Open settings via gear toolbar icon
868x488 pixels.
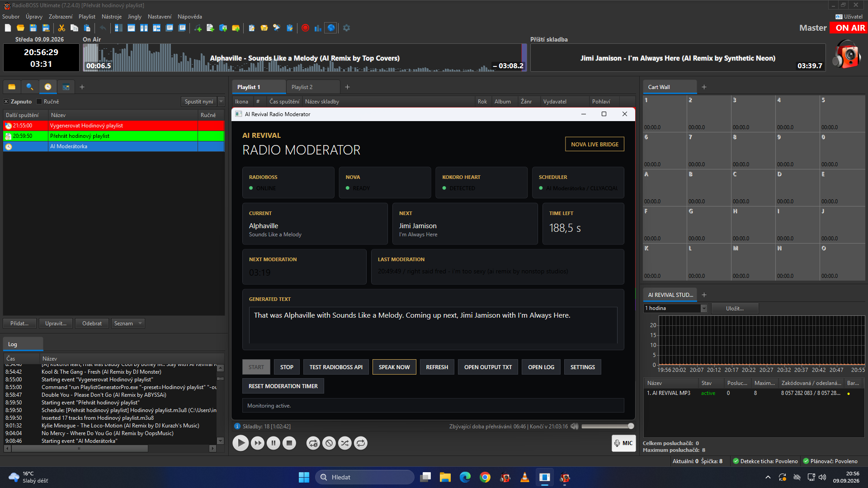point(346,28)
